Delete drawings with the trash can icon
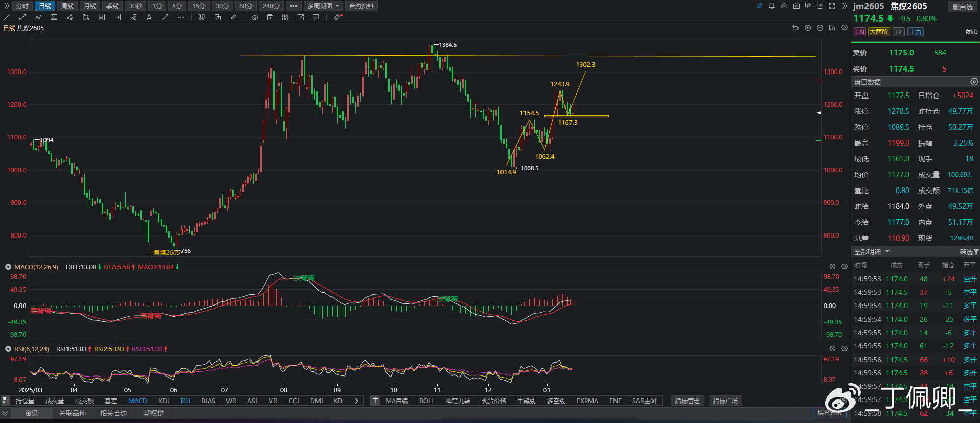 pyautogui.click(x=270, y=17)
